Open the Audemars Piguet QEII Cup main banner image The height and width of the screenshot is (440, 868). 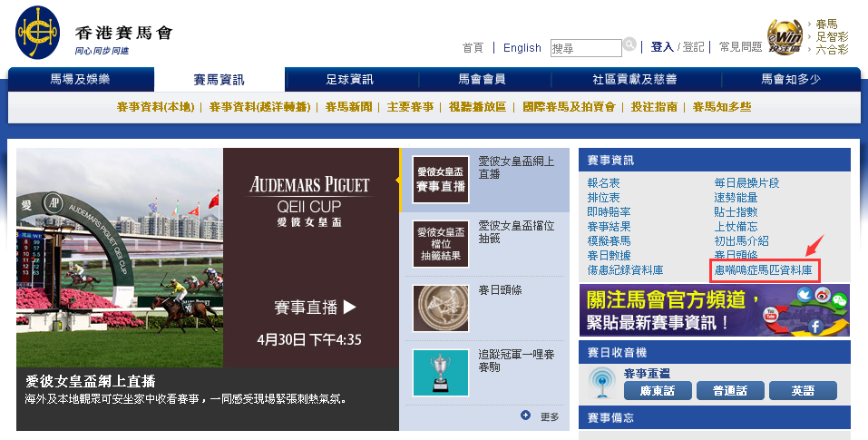[208, 258]
